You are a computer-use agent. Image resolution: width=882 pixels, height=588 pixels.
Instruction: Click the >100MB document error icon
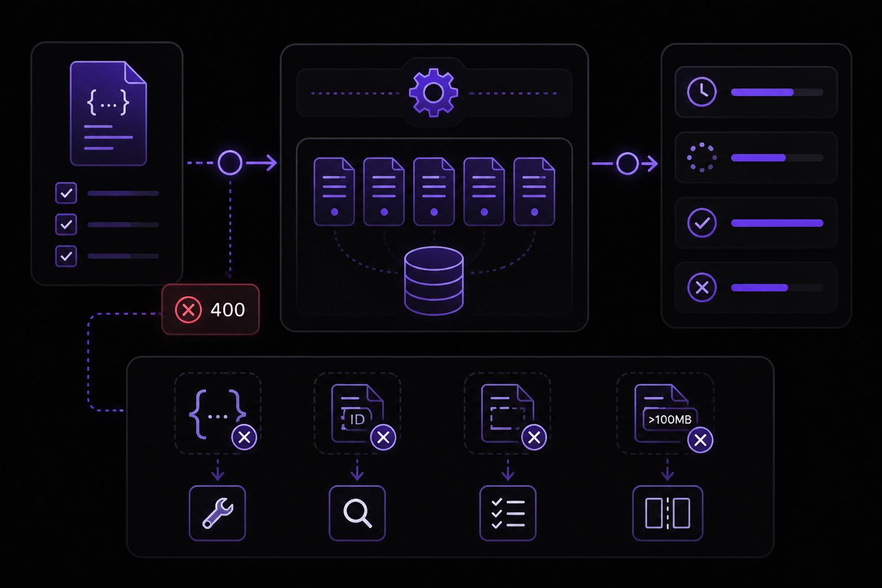(666, 413)
